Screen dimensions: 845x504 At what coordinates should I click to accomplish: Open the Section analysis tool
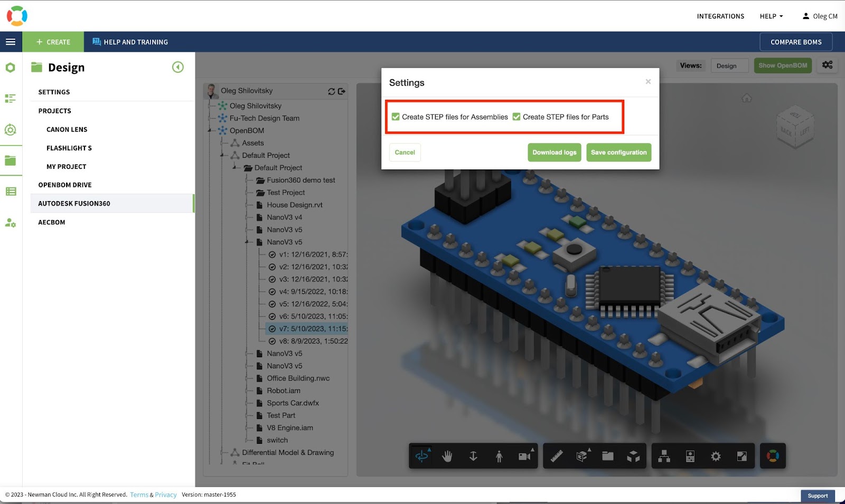(x=582, y=456)
